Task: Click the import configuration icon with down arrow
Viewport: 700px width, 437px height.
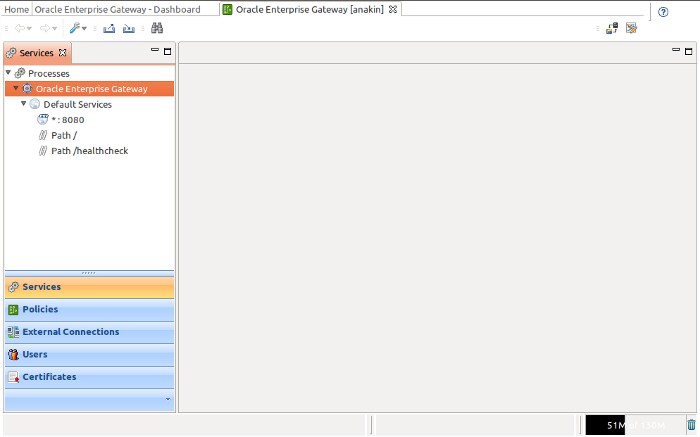Action: coord(129,29)
